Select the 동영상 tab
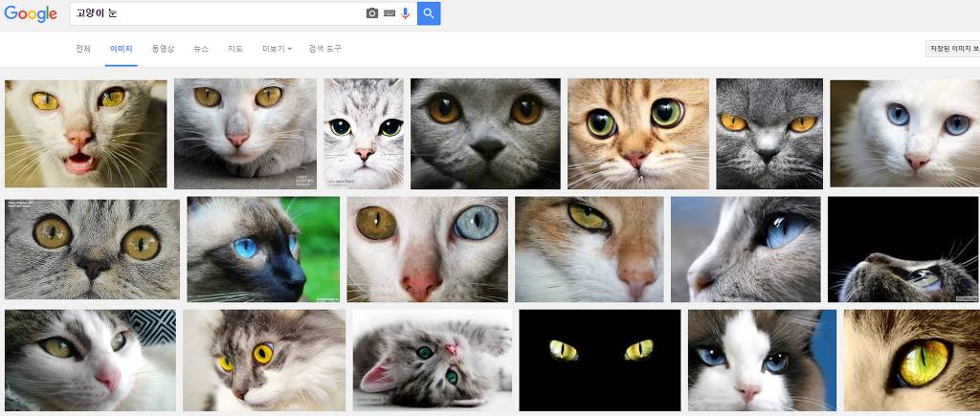 (163, 49)
